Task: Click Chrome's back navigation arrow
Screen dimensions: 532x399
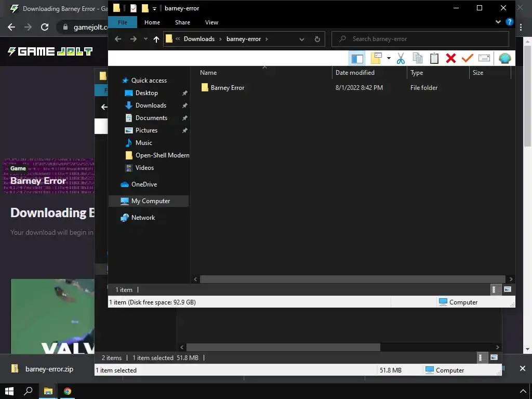Action: coord(11,27)
